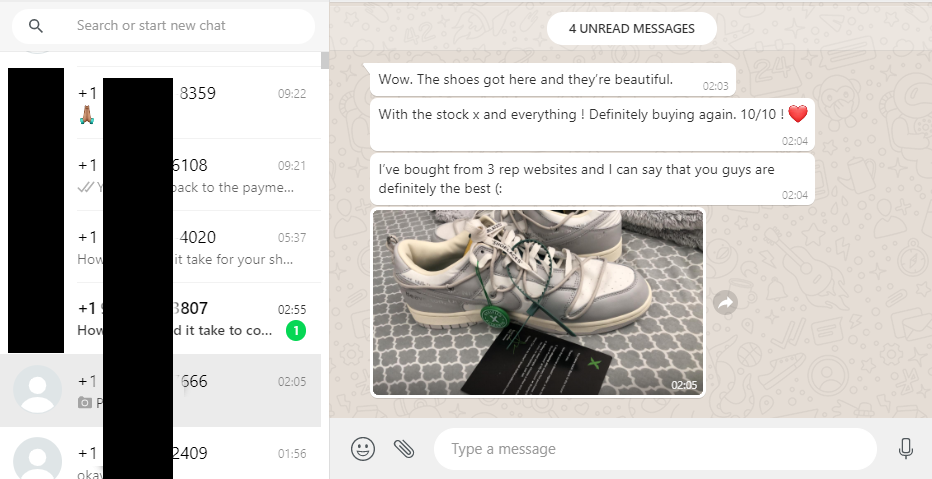The image size is (932, 479).
Task: Type in the Search or start new chat field
Action: (x=190, y=26)
